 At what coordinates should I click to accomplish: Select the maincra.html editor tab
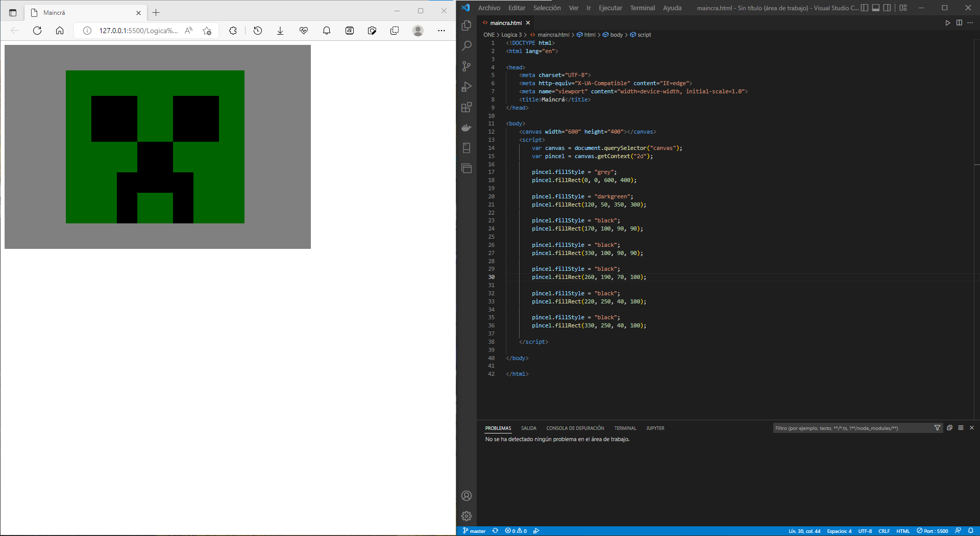click(506, 23)
